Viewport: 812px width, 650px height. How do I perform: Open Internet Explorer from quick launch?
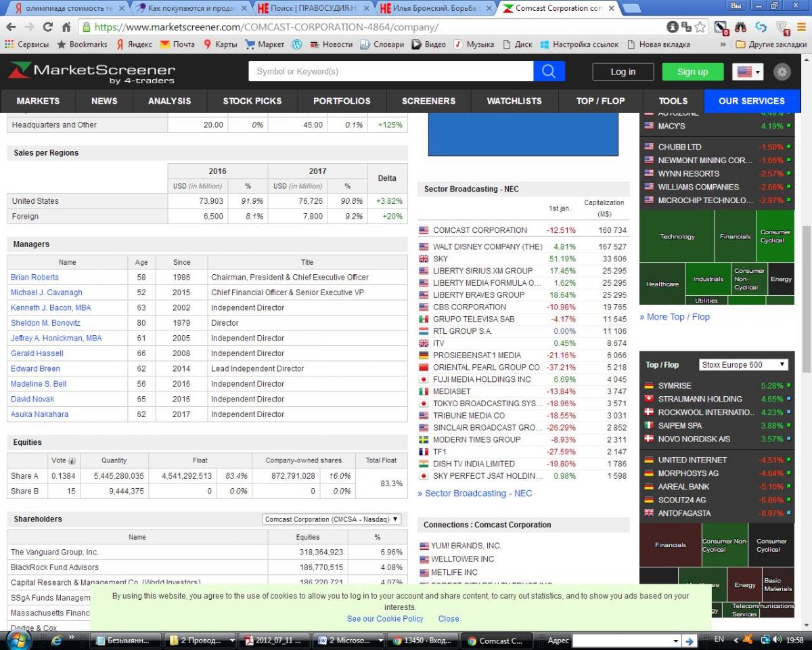pyautogui.click(x=55, y=640)
